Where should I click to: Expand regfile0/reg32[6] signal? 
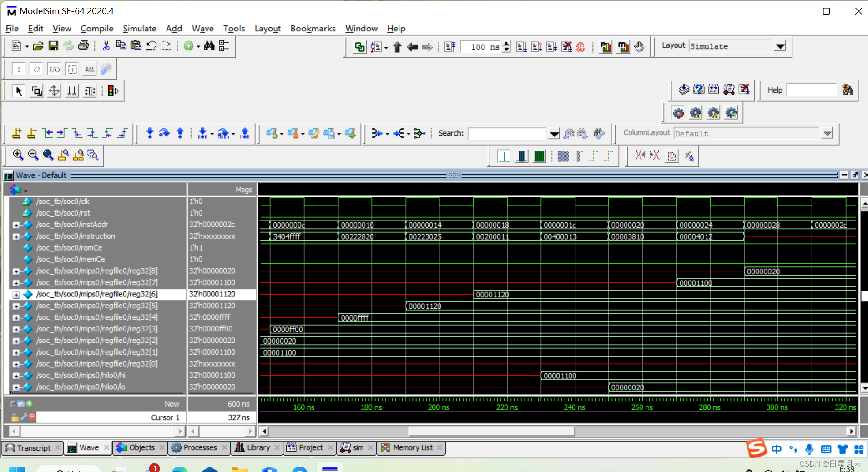click(16, 295)
